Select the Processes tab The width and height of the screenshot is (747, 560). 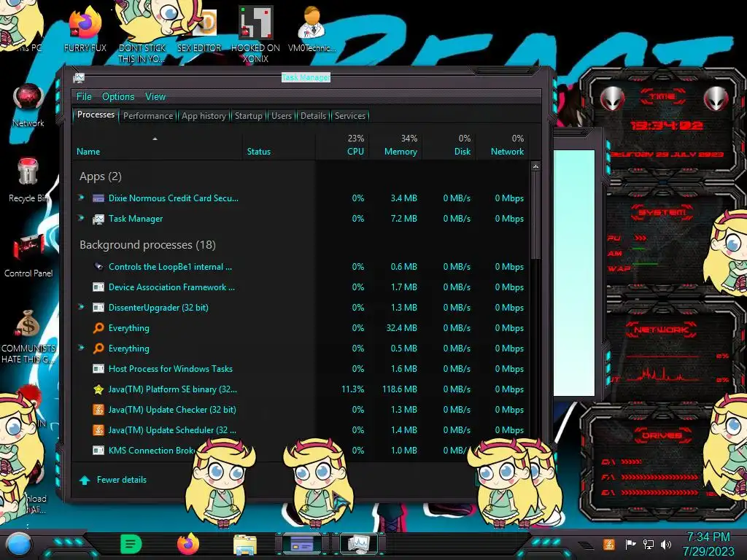[96, 114]
